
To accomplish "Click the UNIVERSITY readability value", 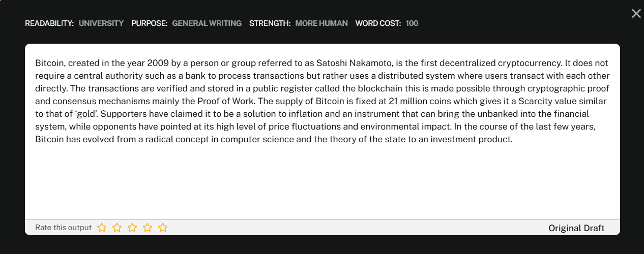I will [x=101, y=23].
